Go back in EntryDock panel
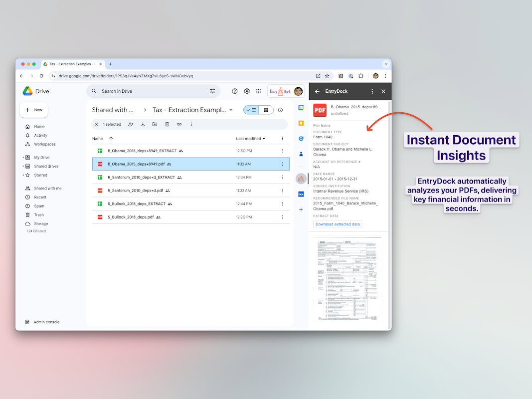 click(x=317, y=91)
